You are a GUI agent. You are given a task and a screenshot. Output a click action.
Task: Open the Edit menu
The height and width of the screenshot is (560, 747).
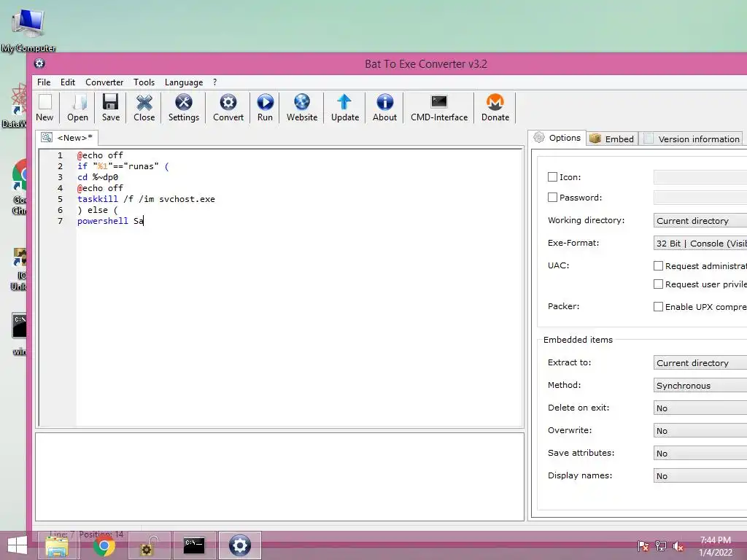coord(68,82)
